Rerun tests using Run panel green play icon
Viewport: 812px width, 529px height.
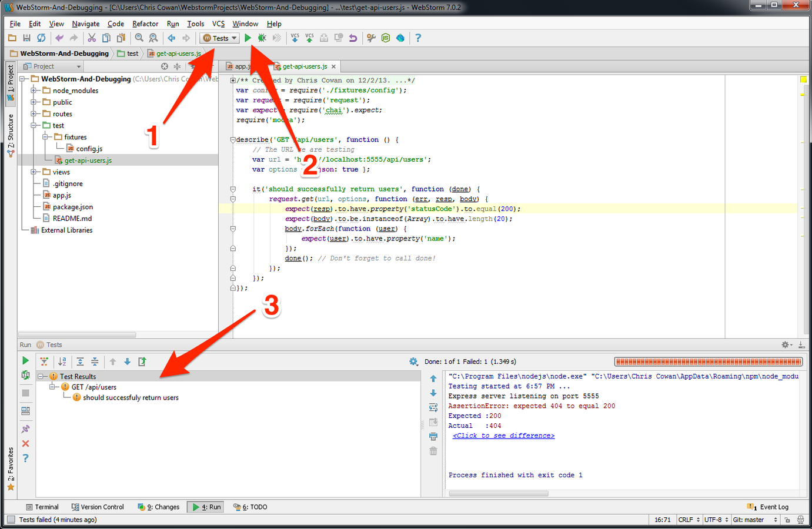click(25, 360)
